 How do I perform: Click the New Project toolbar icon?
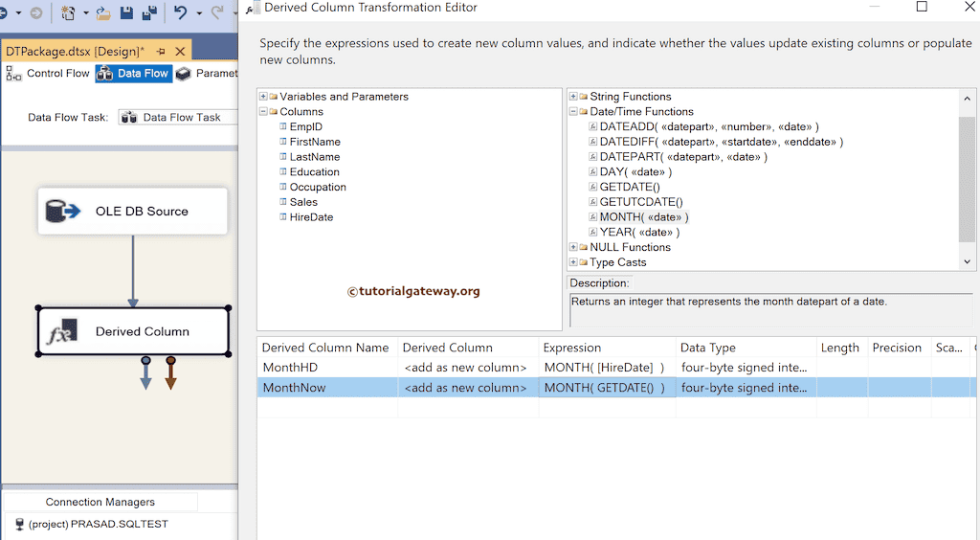68,12
